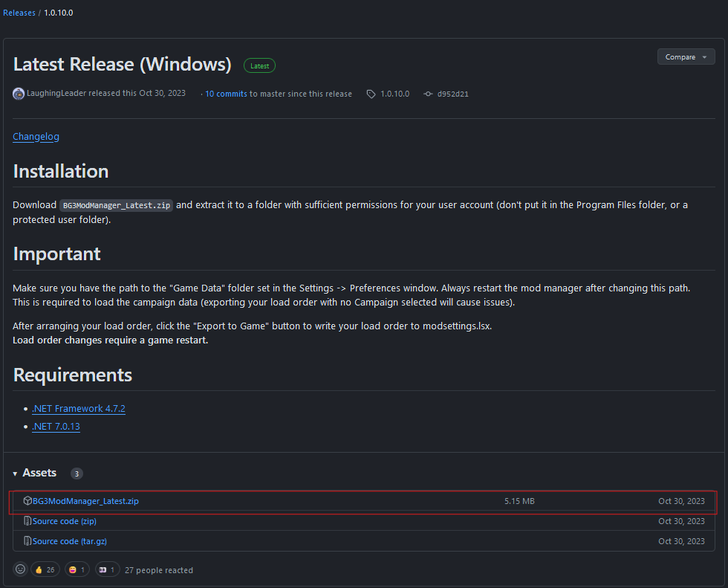Toggle the thumbs-up reaction with 26 votes

45,569
